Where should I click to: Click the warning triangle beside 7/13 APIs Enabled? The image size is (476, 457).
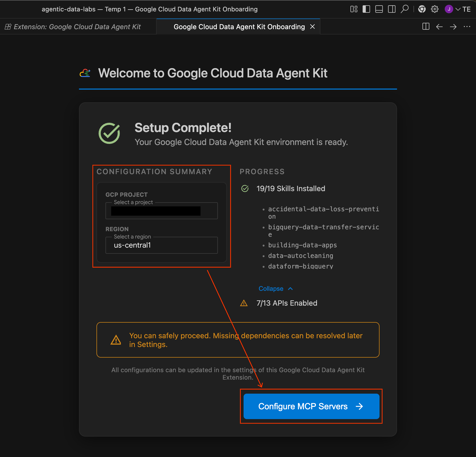(244, 303)
